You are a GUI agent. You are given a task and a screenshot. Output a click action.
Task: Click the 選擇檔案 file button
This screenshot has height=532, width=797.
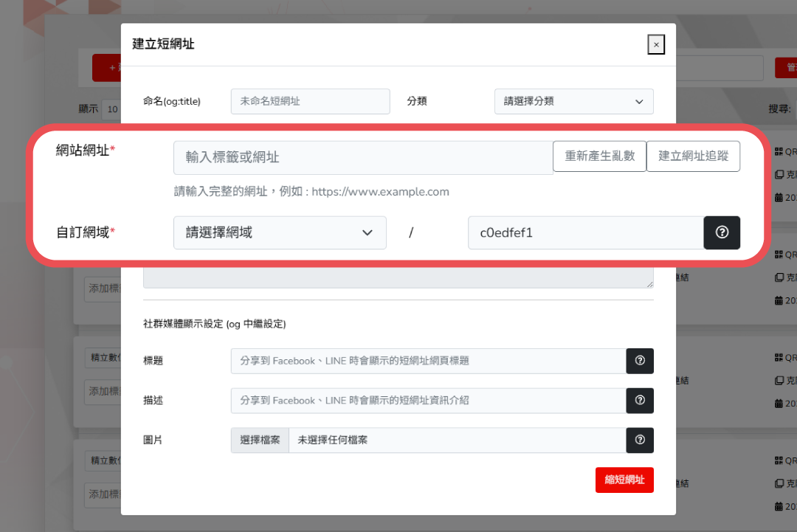[x=260, y=440]
